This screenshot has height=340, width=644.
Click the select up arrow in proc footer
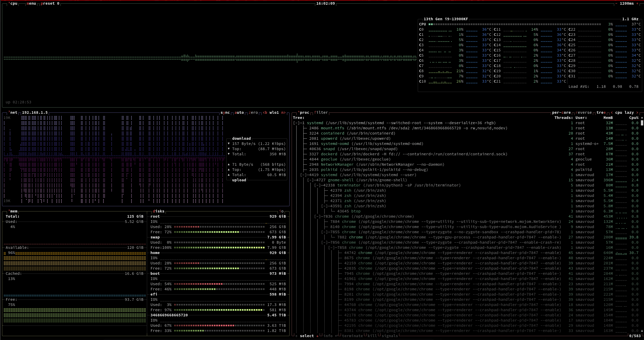[x=296, y=336]
